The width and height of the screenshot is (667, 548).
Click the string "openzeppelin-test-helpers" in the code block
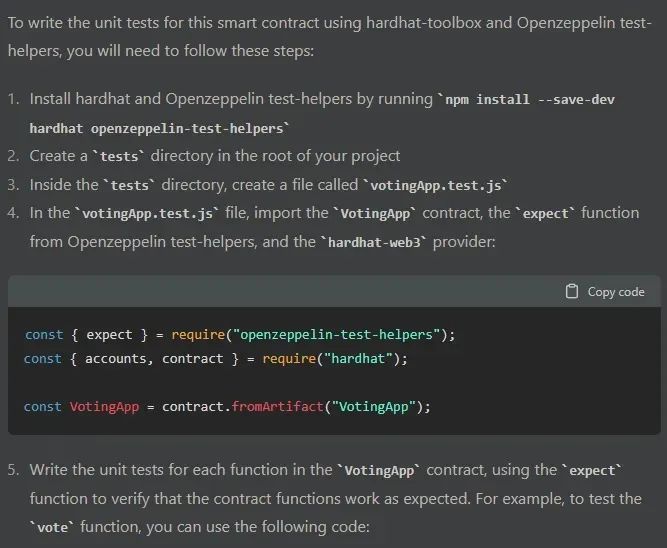pos(336,335)
